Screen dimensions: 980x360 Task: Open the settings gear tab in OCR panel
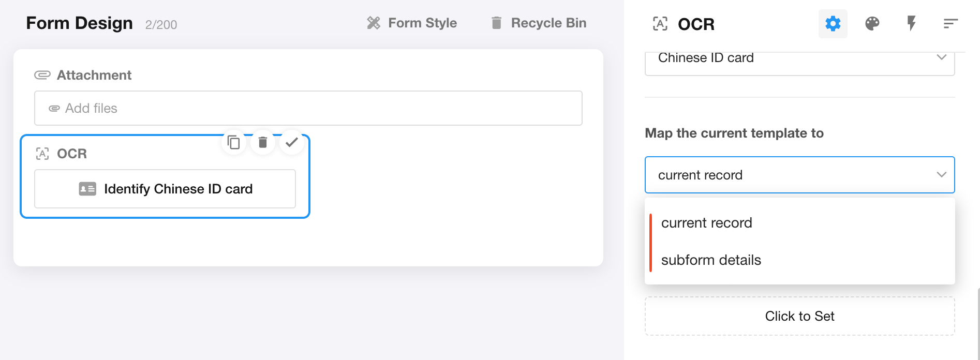(x=833, y=24)
